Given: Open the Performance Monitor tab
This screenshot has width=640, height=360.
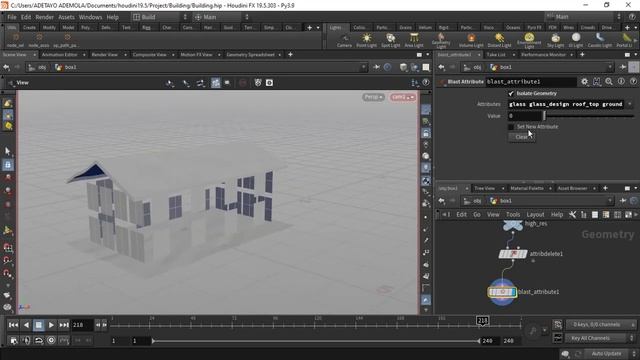Looking at the screenshot, I should coord(543,55).
